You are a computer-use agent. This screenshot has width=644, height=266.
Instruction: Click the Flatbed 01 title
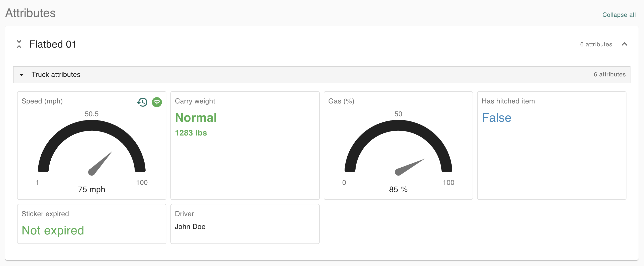pyautogui.click(x=53, y=44)
